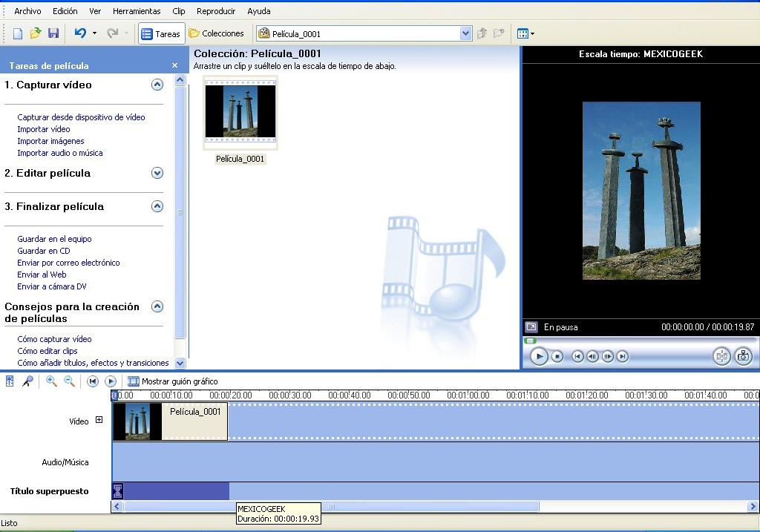Toggle full screen preview icon

click(531, 327)
